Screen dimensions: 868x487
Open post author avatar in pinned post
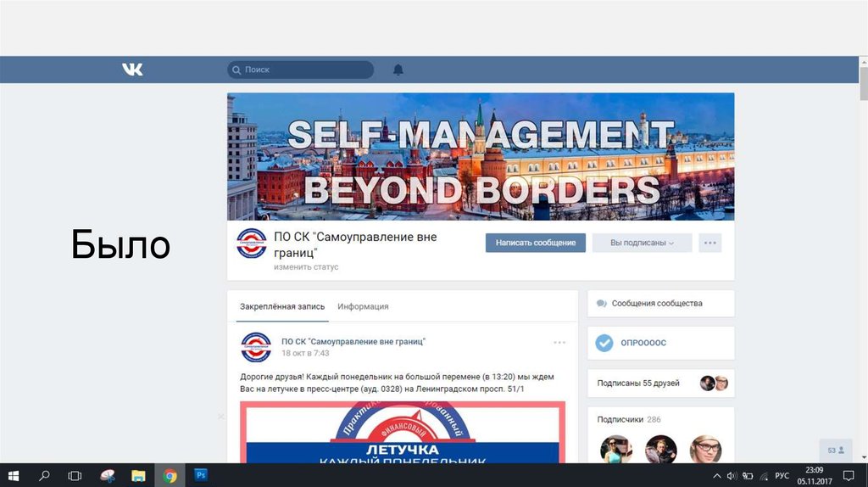pos(256,347)
